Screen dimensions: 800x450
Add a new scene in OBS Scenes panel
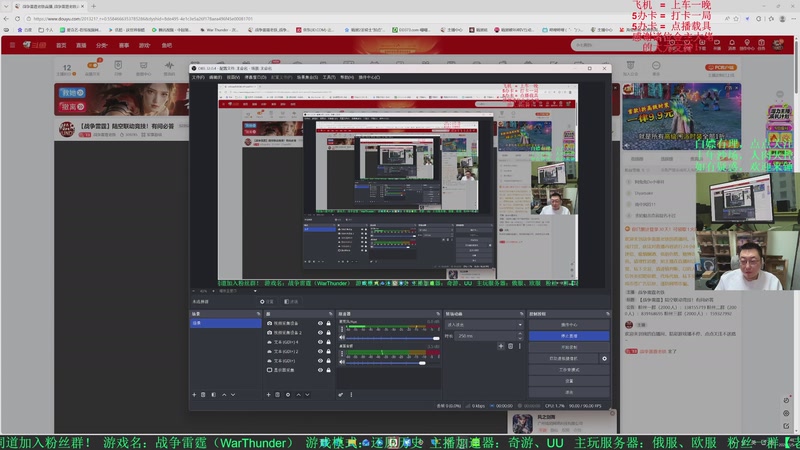pyautogui.click(x=194, y=394)
